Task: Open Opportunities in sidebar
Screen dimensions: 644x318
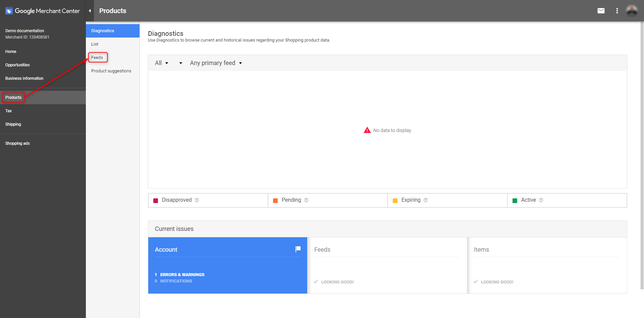Action: pyautogui.click(x=17, y=65)
